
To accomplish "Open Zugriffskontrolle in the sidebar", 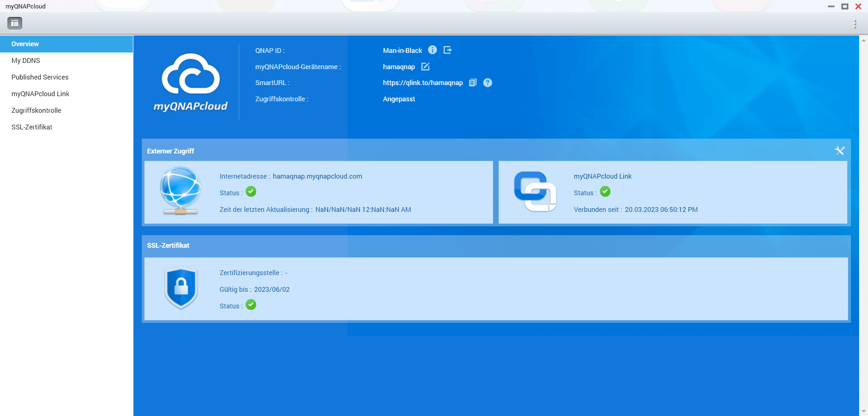I will point(36,110).
